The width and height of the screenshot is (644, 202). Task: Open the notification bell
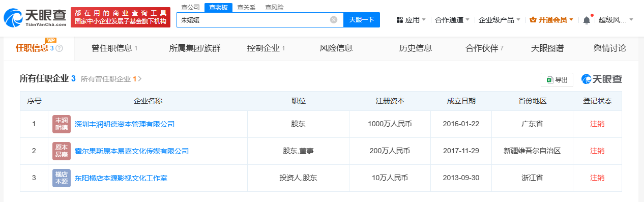pos(587,20)
